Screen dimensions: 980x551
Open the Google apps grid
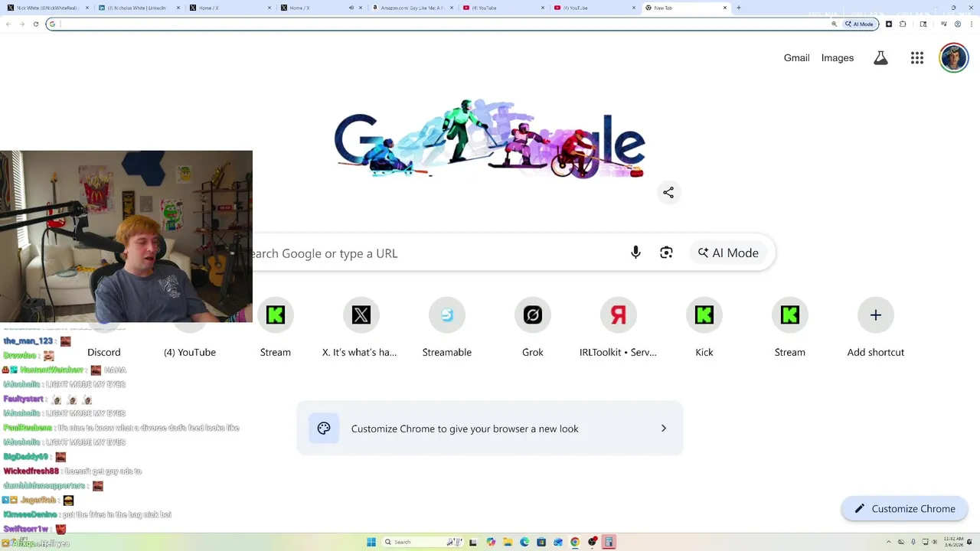(x=917, y=58)
